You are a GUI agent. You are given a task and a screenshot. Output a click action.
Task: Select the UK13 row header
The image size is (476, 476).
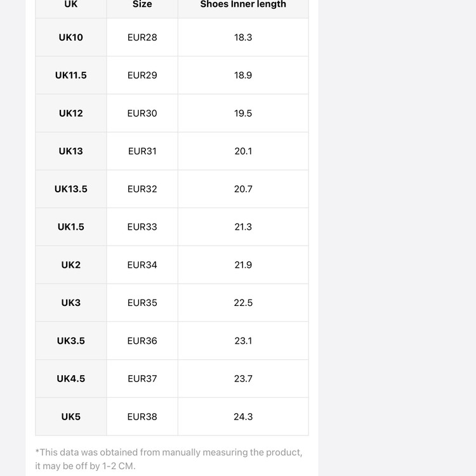pos(70,151)
